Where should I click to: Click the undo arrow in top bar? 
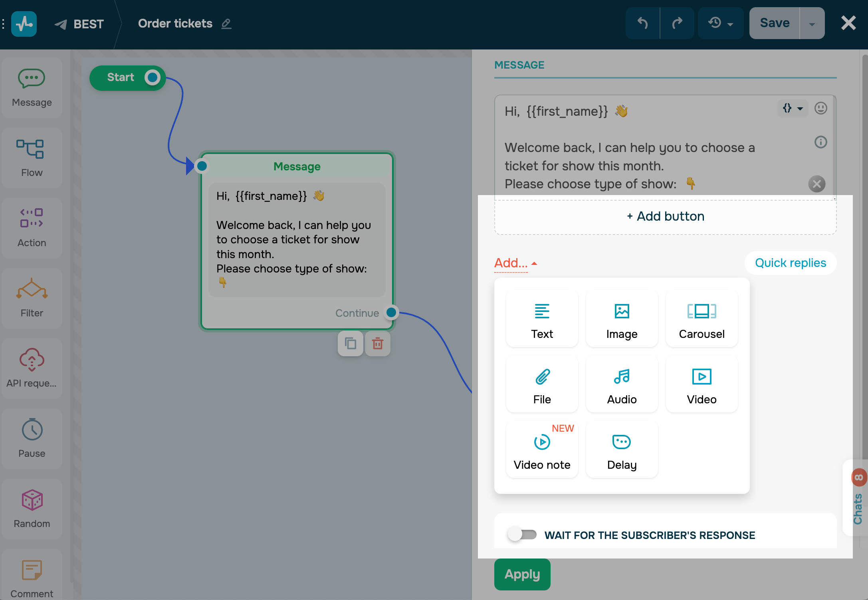(x=642, y=23)
